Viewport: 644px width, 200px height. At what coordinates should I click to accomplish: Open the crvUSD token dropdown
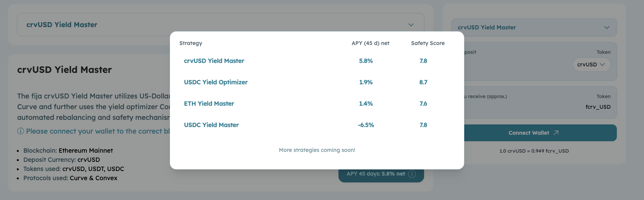(591, 65)
